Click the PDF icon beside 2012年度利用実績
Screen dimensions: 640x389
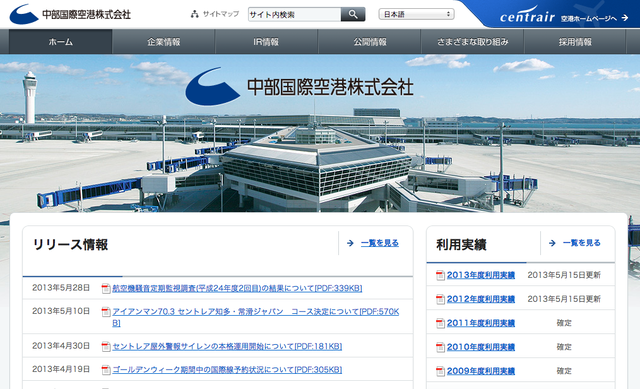440,300
